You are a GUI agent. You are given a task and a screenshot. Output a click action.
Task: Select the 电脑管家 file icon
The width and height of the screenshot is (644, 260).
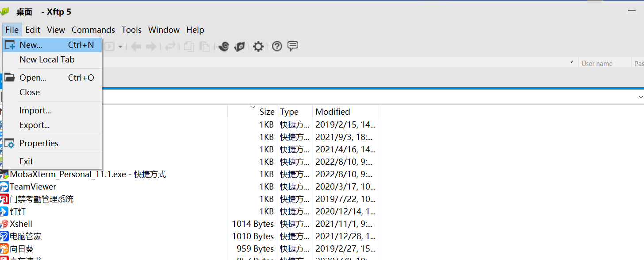[4, 237]
